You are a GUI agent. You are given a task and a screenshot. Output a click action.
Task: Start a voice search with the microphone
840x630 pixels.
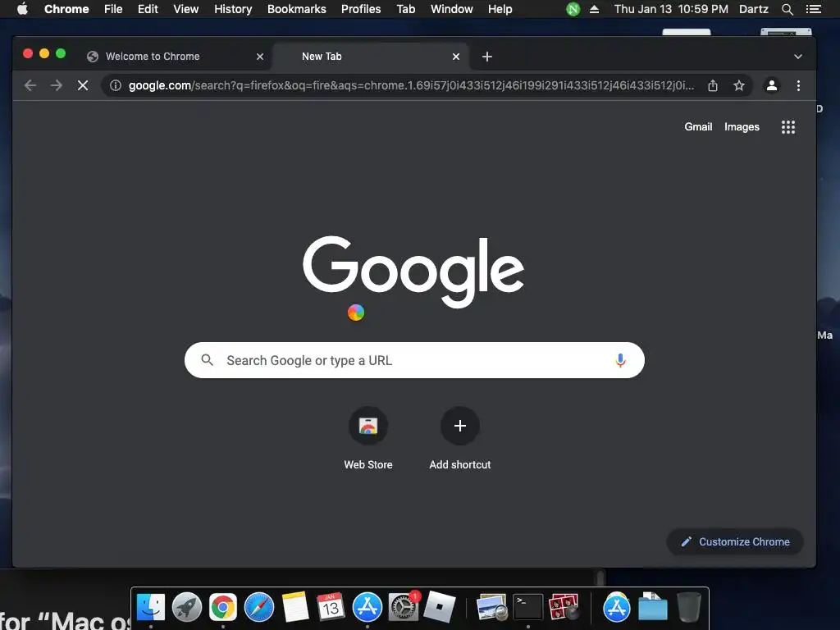(620, 360)
